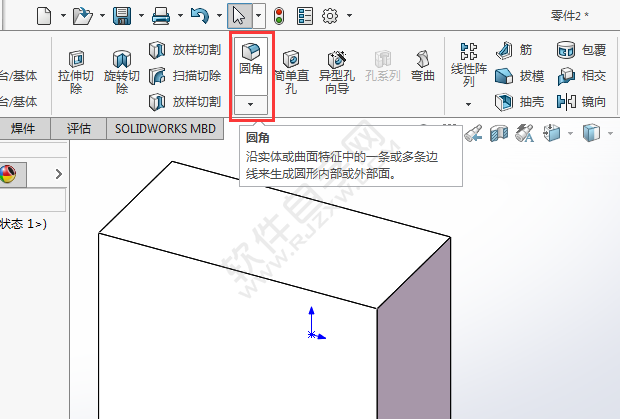The height and width of the screenshot is (419, 620).
Task: Click the 孔系列 hole series tool
Action: [x=382, y=66]
